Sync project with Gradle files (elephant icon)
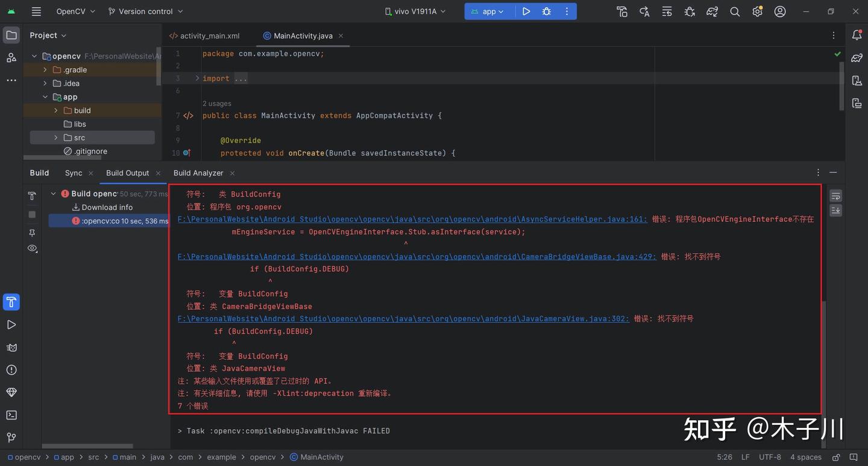The height and width of the screenshot is (466, 868). click(712, 11)
